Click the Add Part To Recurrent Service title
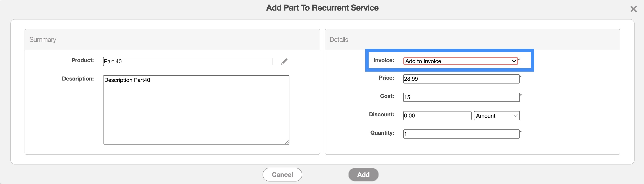The height and width of the screenshot is (184, 644). point(322,8)
